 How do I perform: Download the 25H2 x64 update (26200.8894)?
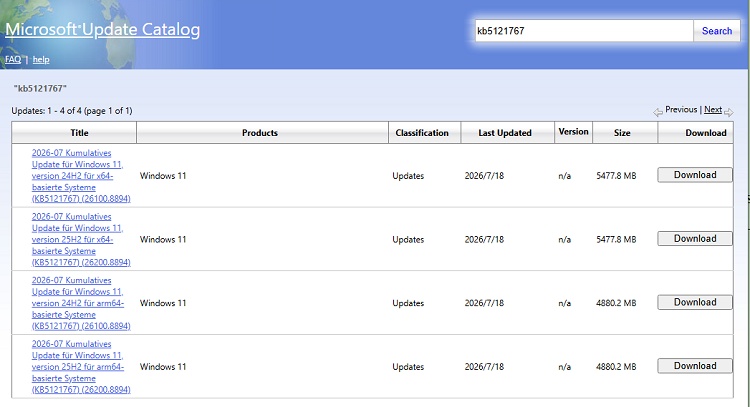pyautogui.click(x=695, y=239)
